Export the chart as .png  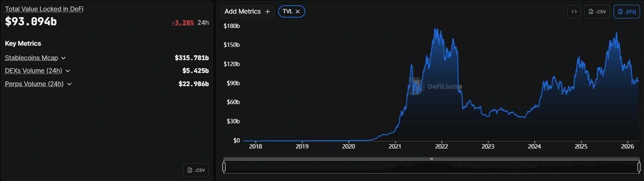pos(627,12)
